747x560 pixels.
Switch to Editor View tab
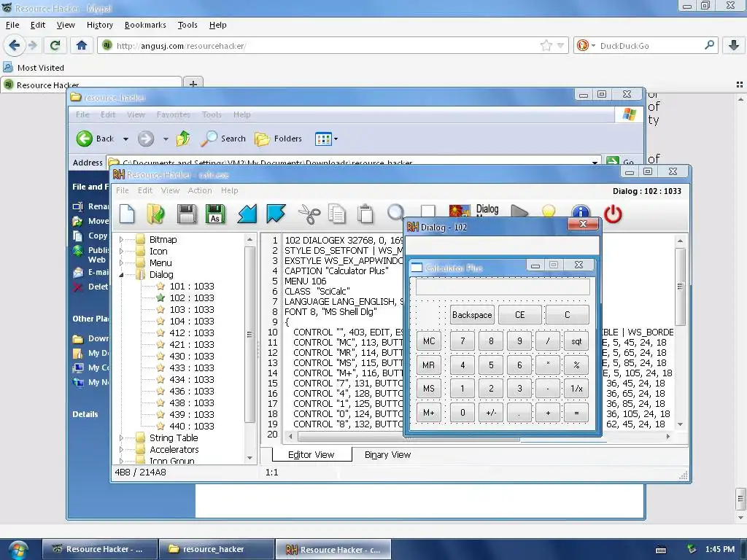pos(311,455)
